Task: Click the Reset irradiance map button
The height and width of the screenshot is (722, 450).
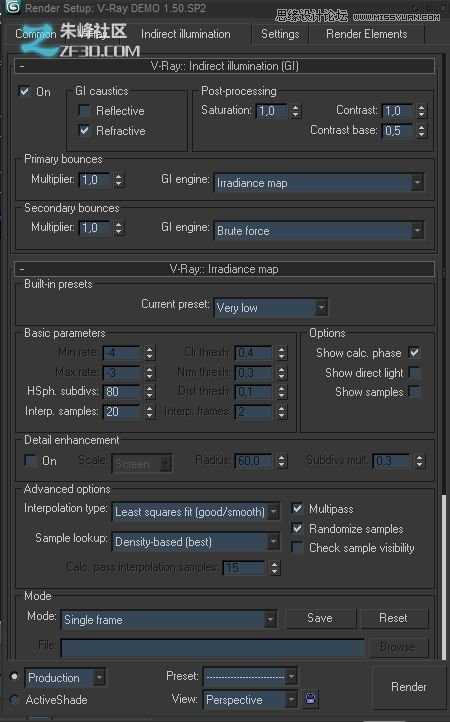Action: coord(393,618)
